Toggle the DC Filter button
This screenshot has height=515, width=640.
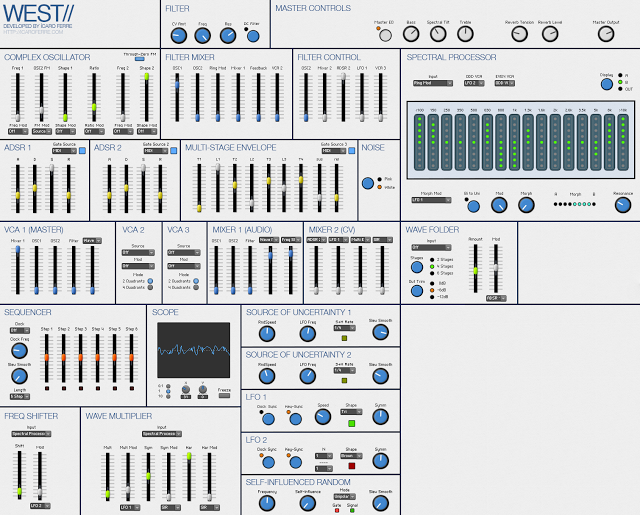pyautogui.click(x=253, y=36)
